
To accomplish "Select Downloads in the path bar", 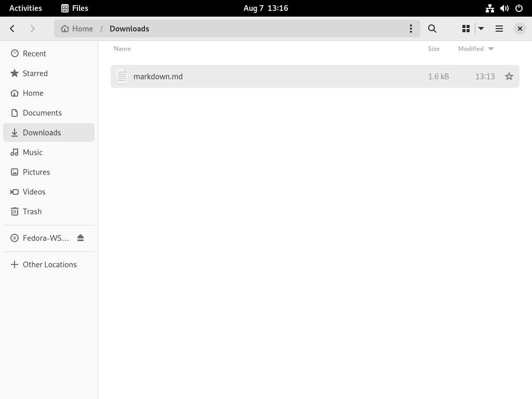I will tap(129, 29).
